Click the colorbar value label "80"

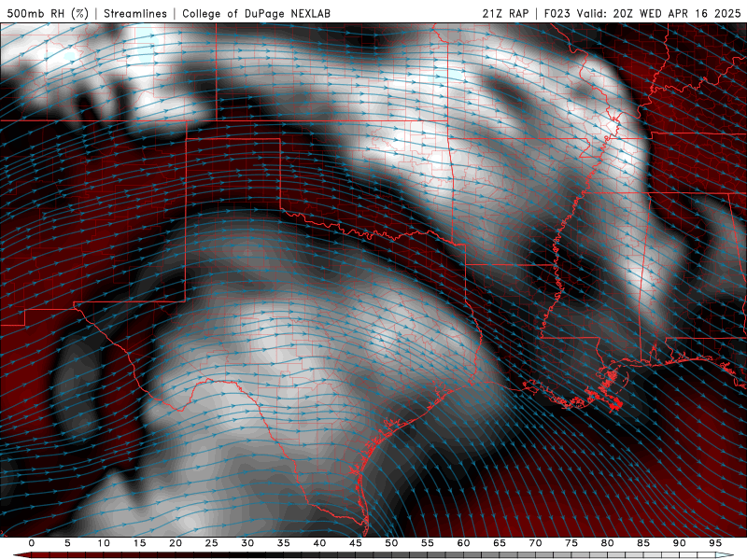pos(607,543)
